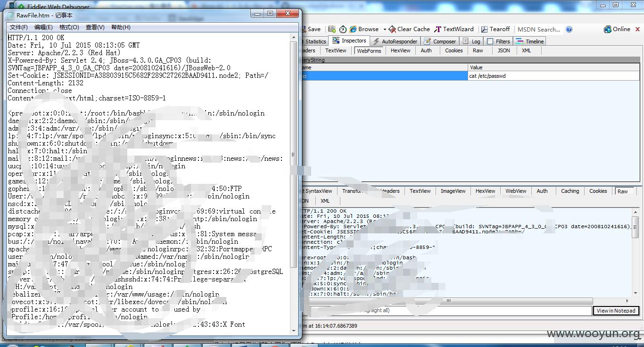This screenshot has width=644, height=347.
Task: Click the 'Server: Apache/2.2.3 (Red Hat)' line in Notepad
Action: tap(65, 53)
